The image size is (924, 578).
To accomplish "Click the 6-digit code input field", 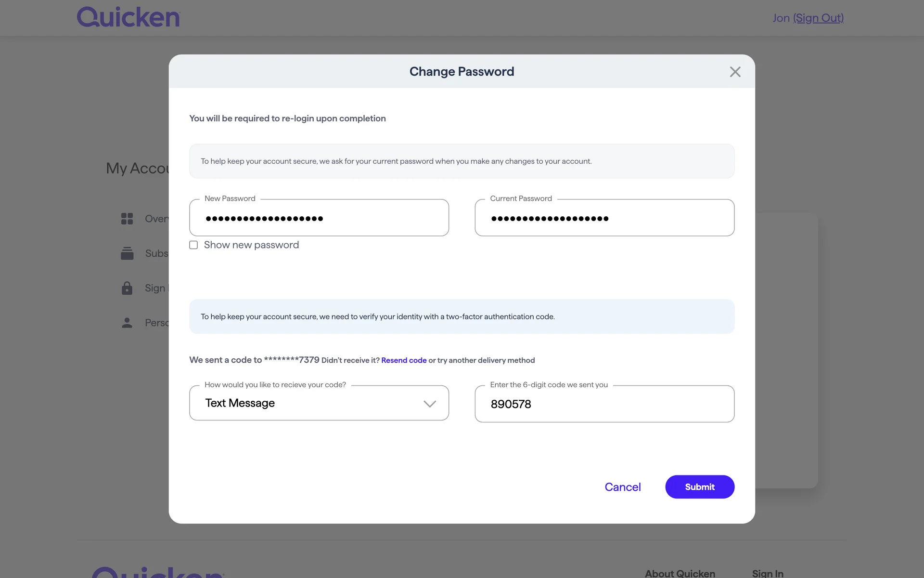I will coord(604,404).
